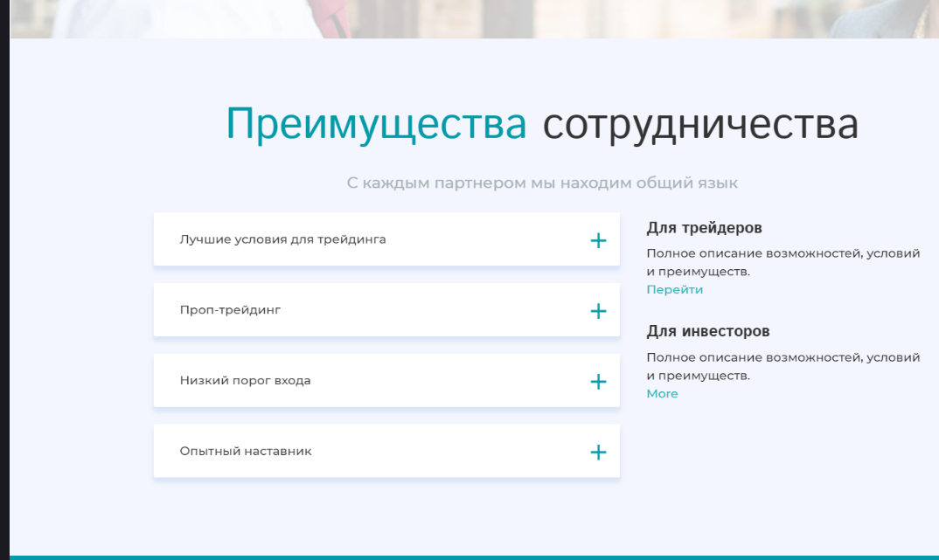The height and width of the screenshot is (560, 939).
Task: Expand the 'Лучшие условия для трейдинга' plus icon
Action: pyautogui.click(x=598, y=240)
